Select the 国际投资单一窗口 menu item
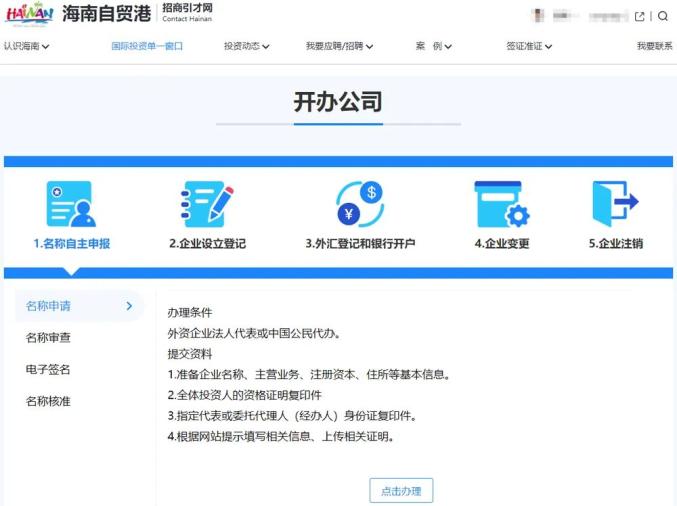The height and width of the screenshot is (506, 677). tap(147, 46)
